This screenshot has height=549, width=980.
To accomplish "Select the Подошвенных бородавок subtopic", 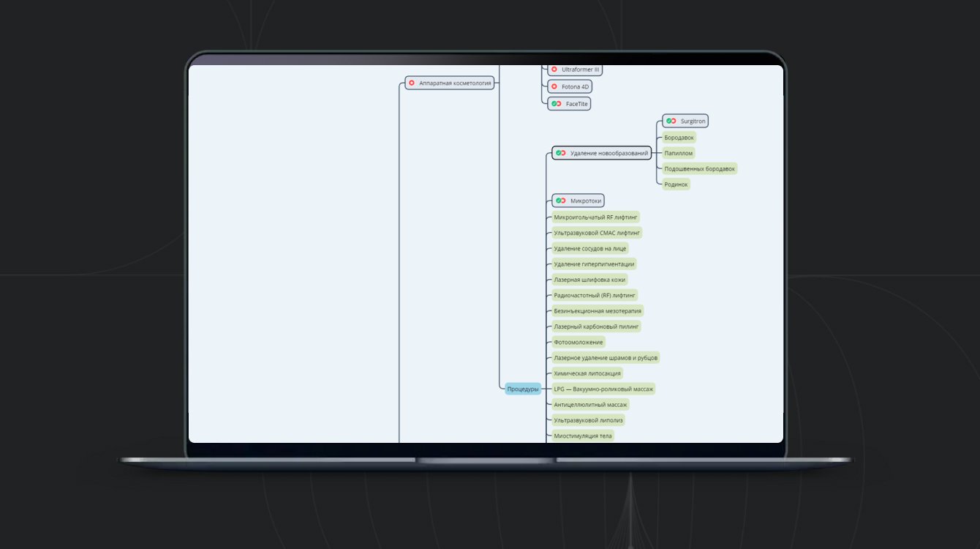I will (x=699, y=168).
